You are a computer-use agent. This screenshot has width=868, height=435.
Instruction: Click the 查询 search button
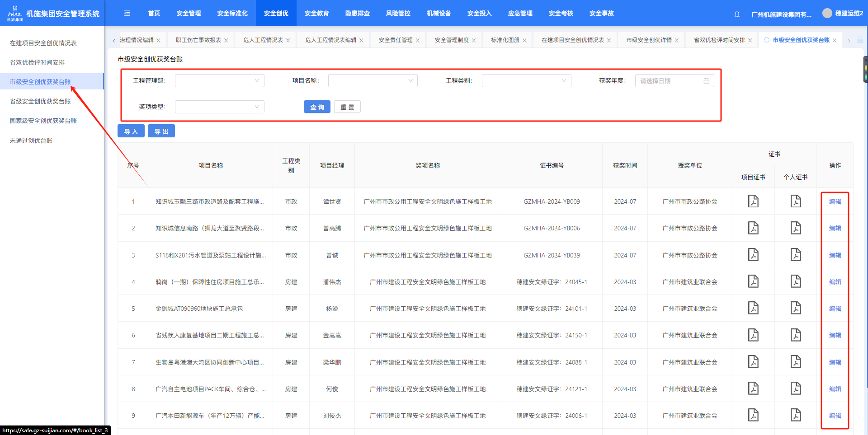pos(317,107)
